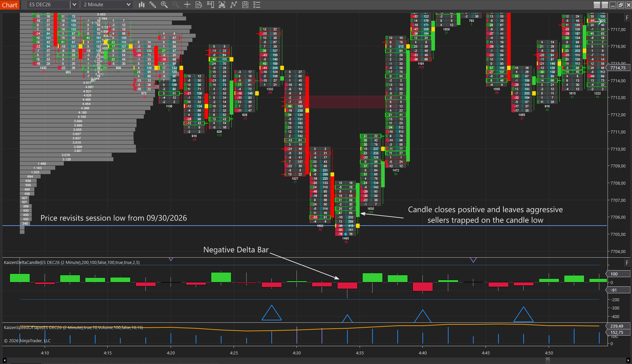Click the 'Negative Delta Bar' text annotation
This screenshot has width=632, height=364.
tap(236, 250)
